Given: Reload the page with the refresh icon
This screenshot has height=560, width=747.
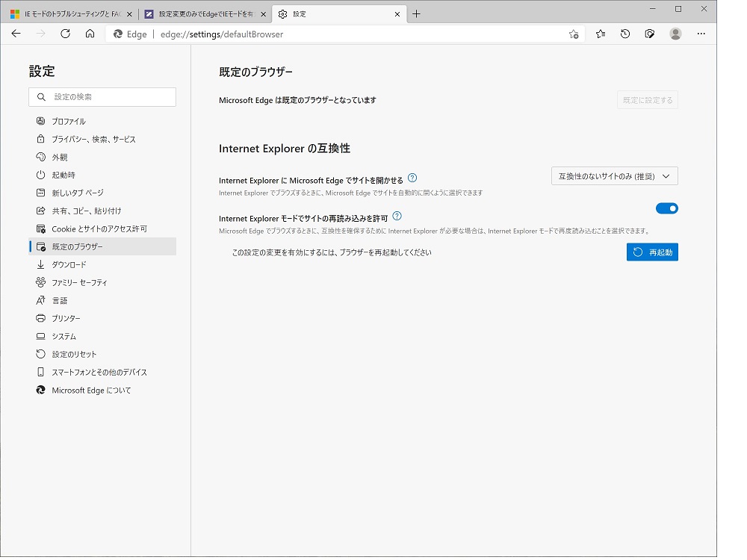Looking at the screenshot, I should point(65,34).
